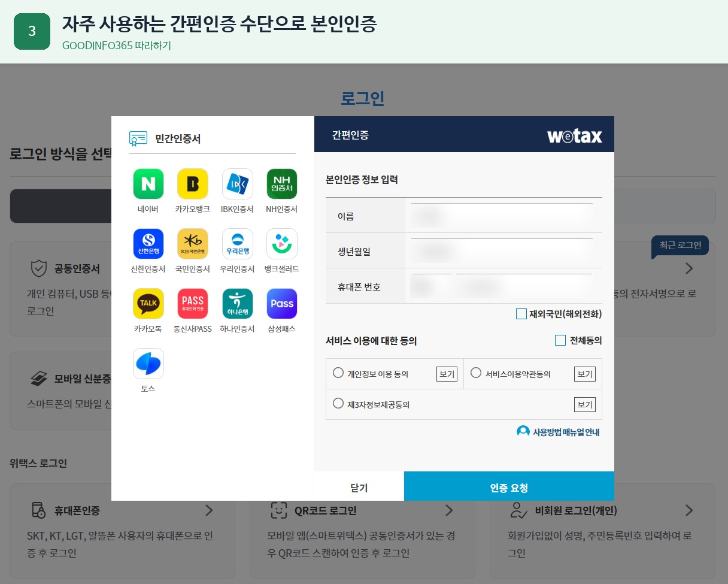Click the 최근 로그인 badge
Image resolution: width=728 pixels, height=584 pixels.
pos(680,246)
